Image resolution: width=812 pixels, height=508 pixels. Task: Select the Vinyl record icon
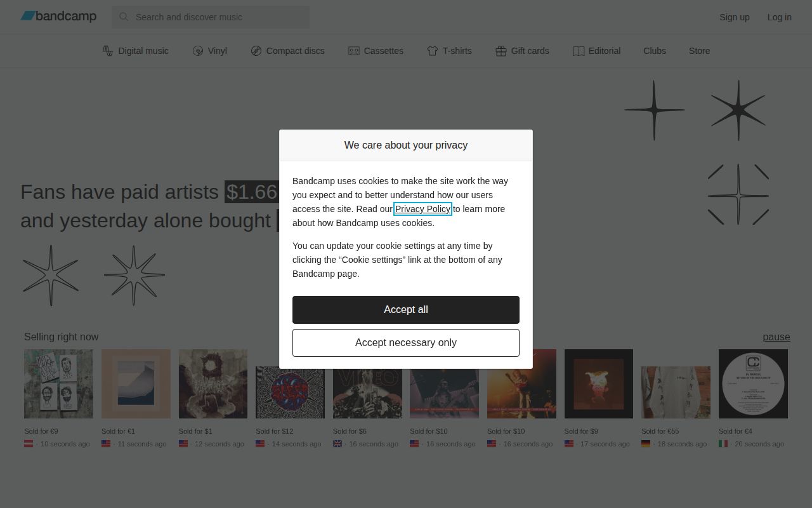197,50
